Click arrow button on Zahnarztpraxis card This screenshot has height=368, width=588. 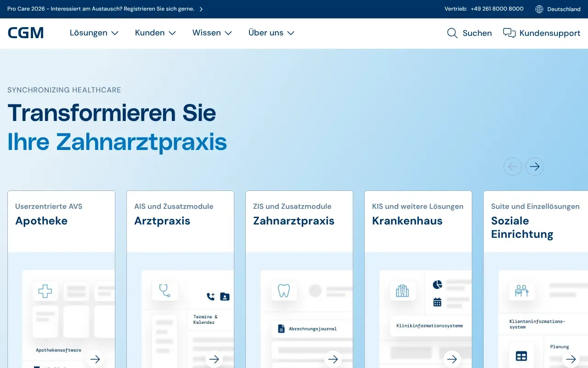(x=333, y=359)
